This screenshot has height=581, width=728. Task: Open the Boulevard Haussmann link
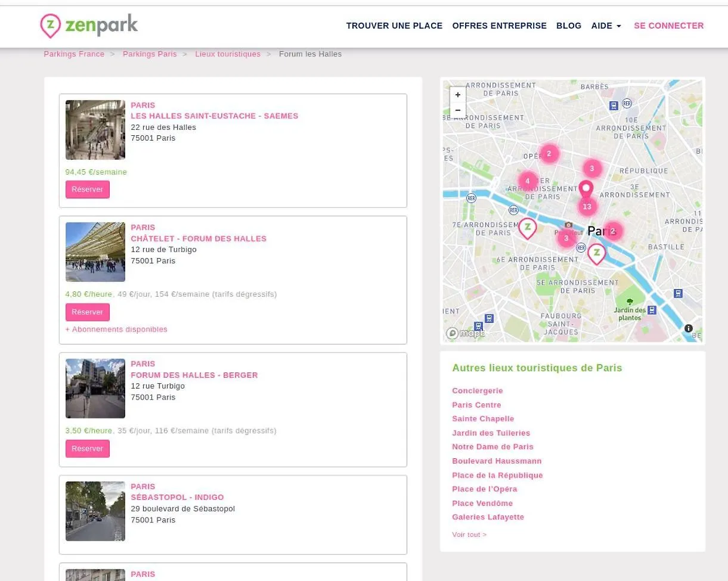point(497,461)
